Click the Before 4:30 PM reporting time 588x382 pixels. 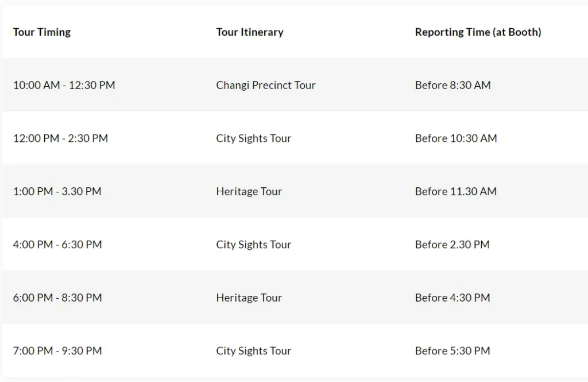point(452,298)
